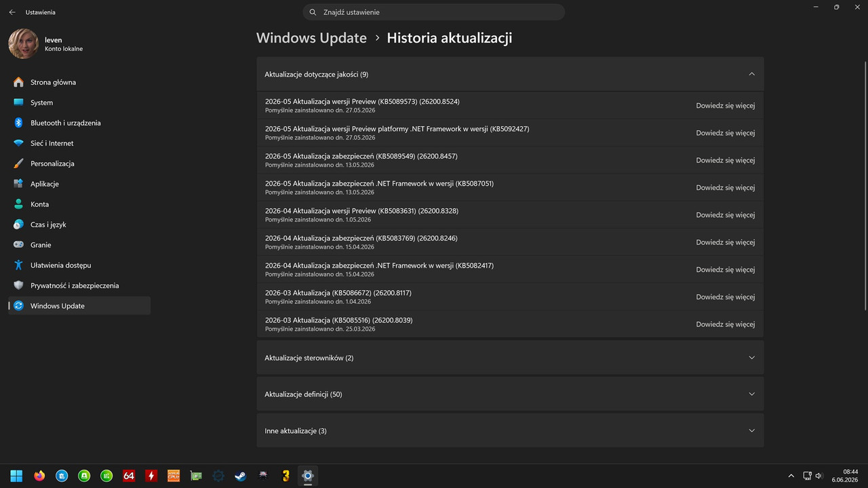The image size is (868, 488).
Task: Go to Windows Update breadcrumb link
Action: [311, 38]
